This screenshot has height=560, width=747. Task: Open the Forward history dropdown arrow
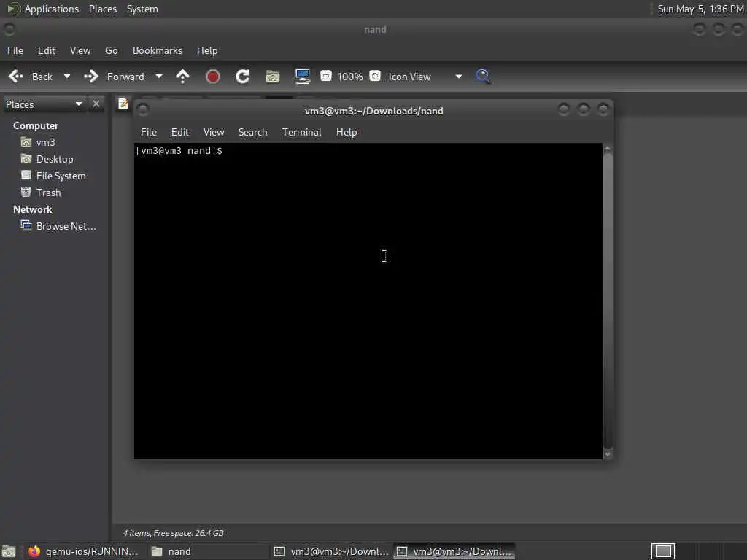tap(159, 76)
